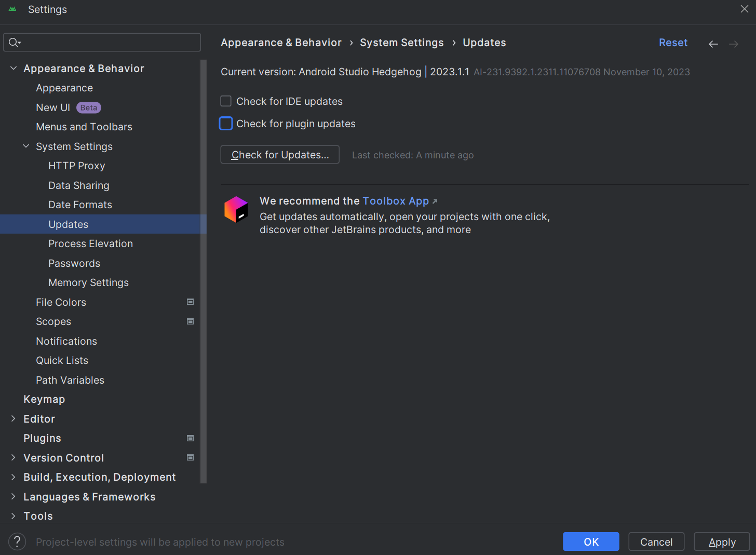Image resolution: width=756 pixels, height=555 pixels.
Task: Click the project-level icon beside Version Control
Action: 191,457
